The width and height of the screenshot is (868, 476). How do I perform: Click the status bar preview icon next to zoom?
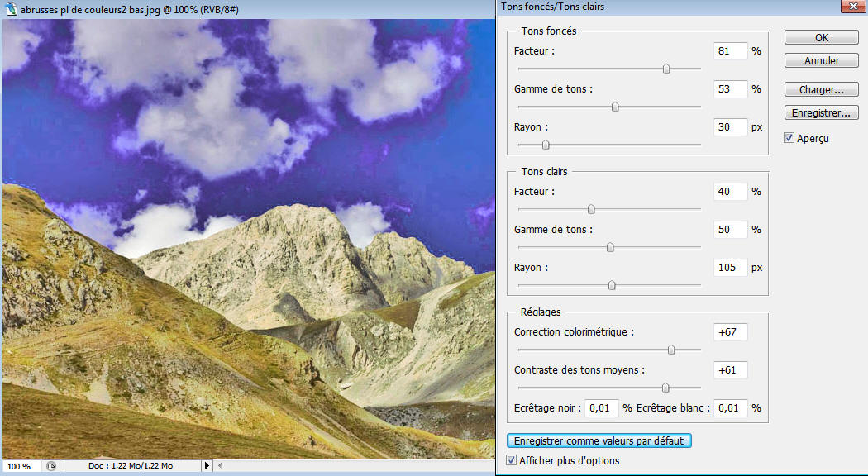click(51, 466)
